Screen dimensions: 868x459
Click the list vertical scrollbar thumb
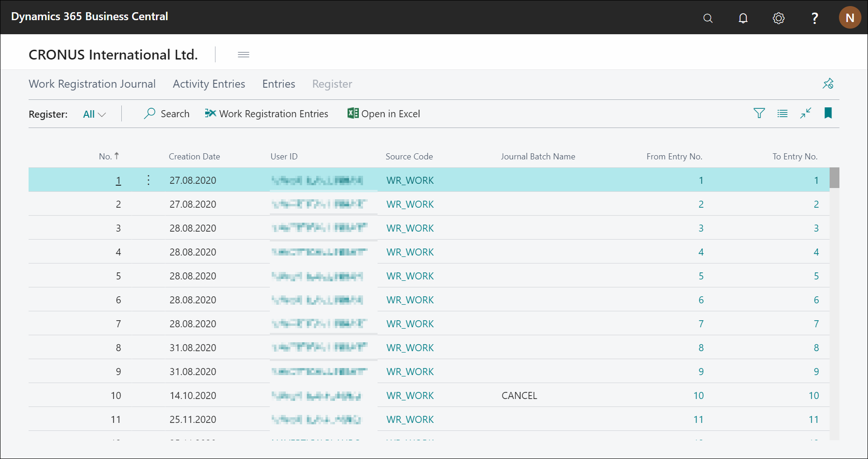[x=834, y=178]
